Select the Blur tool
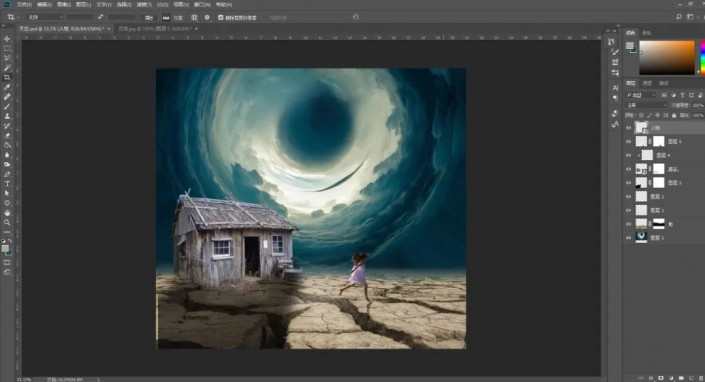Viewport: 705px width, 382px height. tap(7, 155)
